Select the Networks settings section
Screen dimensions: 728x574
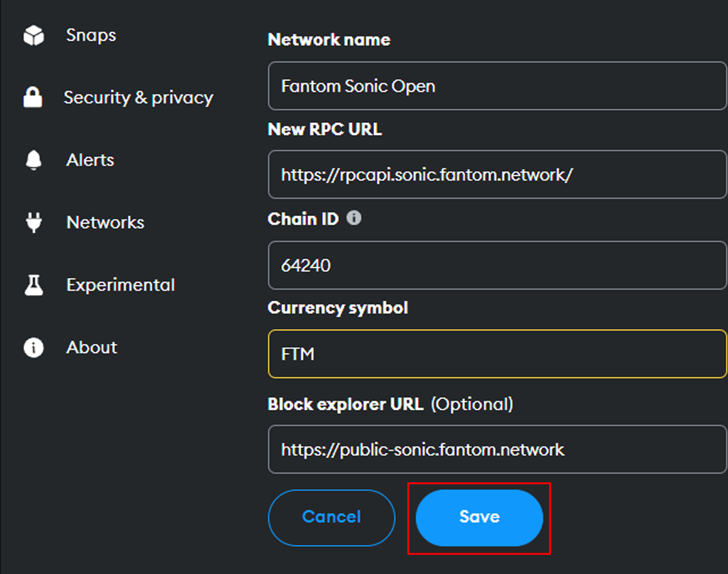click(105, 222)
